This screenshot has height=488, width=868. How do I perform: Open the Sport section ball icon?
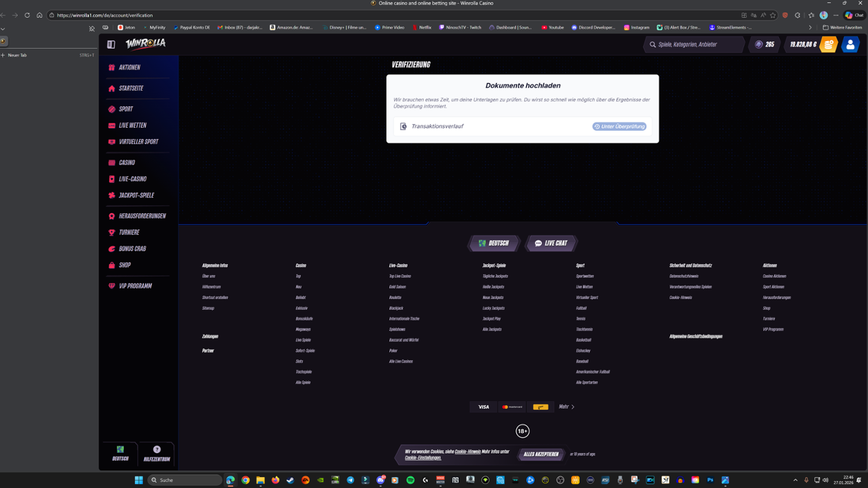[x=112, y=109]
